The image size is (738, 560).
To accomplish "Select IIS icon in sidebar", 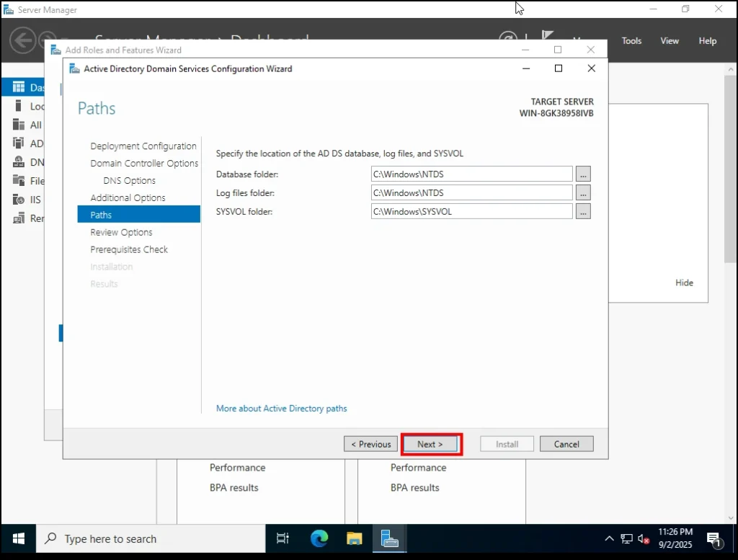I will tap(18, 200).
